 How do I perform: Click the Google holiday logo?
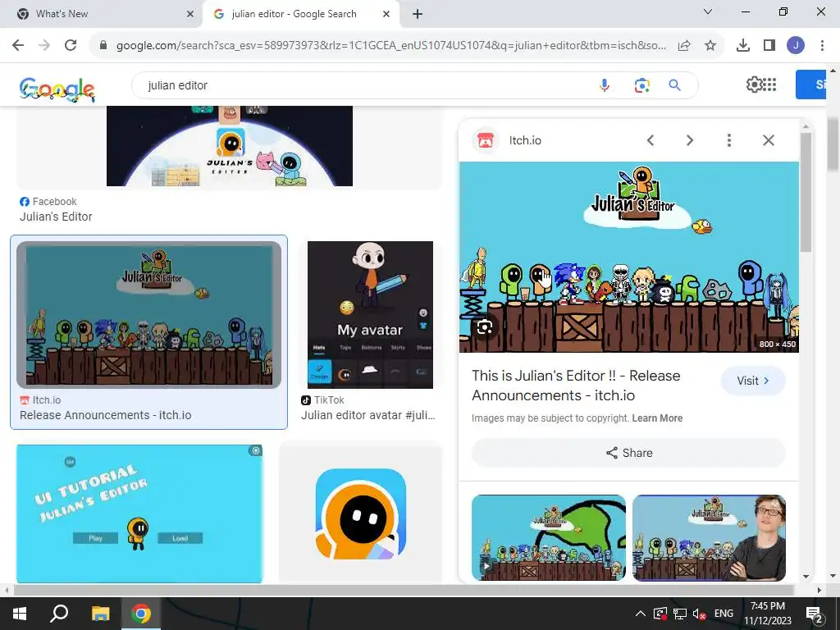[57, 89]
